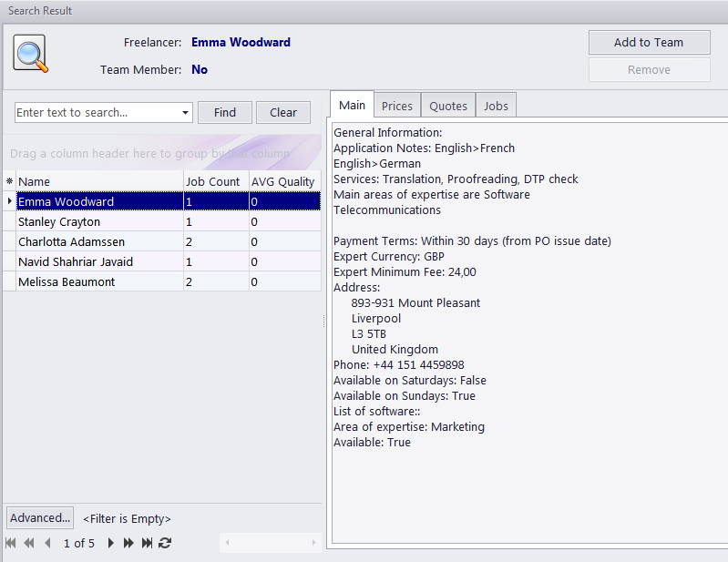Click the Available on Sundays: True line
728x562 pixels.
(405, 396)
